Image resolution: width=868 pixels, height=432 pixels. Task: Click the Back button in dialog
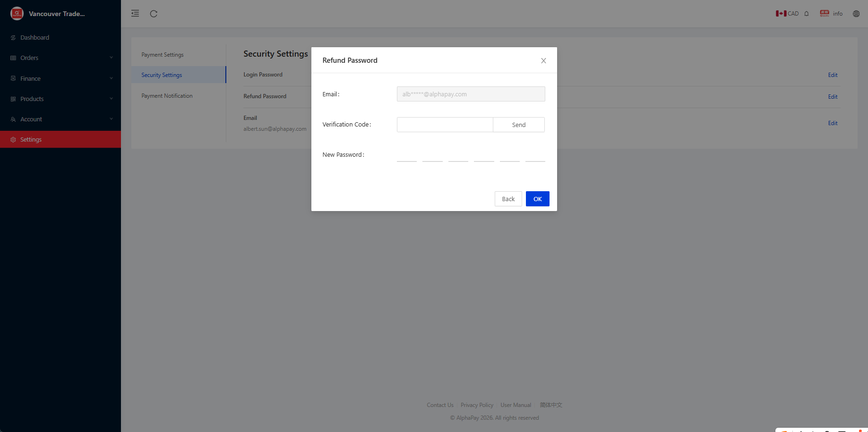(508, 199)
